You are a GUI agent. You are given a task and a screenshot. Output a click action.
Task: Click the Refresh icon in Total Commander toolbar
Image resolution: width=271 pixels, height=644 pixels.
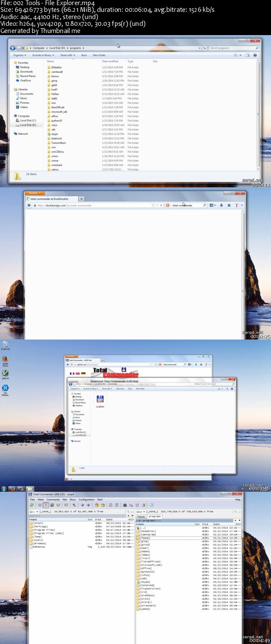(x=31, y=505)
